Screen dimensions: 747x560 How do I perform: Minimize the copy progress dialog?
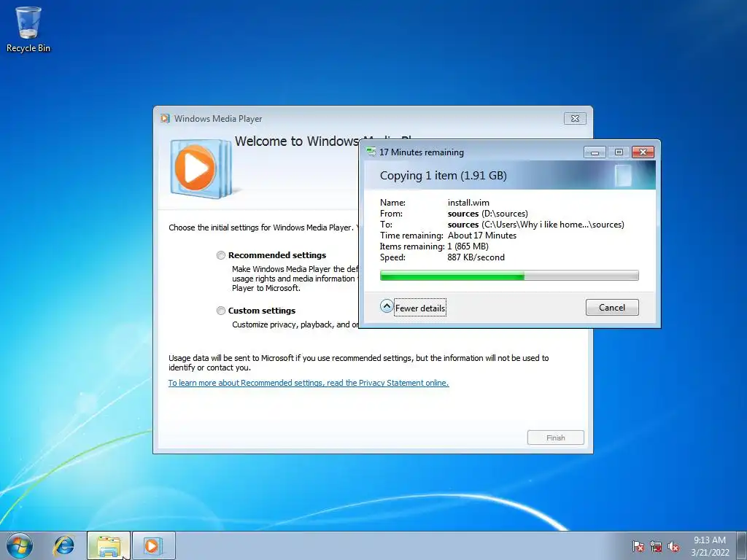(595, 152)
